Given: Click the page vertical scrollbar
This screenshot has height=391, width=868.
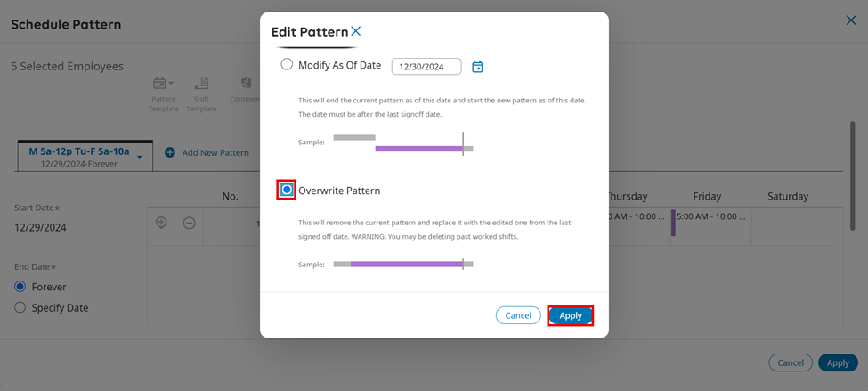Looking at the screenshot, I should tap(852, 178).
